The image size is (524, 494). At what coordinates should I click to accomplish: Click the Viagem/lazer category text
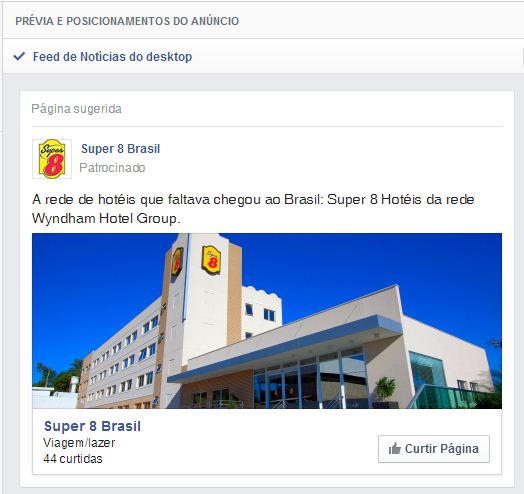(79, 443)
